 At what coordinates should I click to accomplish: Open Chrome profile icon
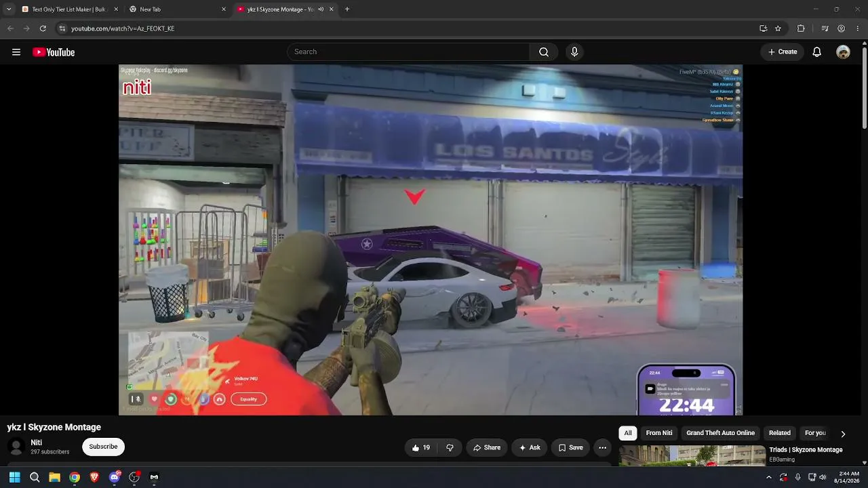click(x=842, y=28)
